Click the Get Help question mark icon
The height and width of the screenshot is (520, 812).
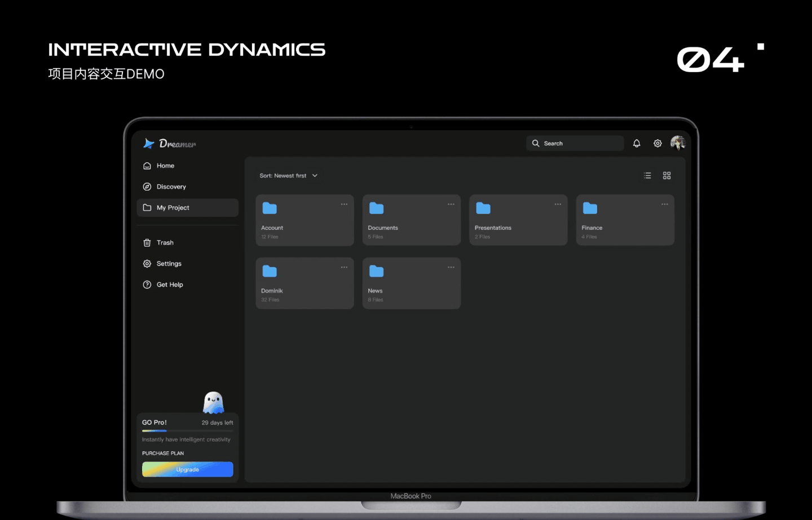(x=147, y=285)
